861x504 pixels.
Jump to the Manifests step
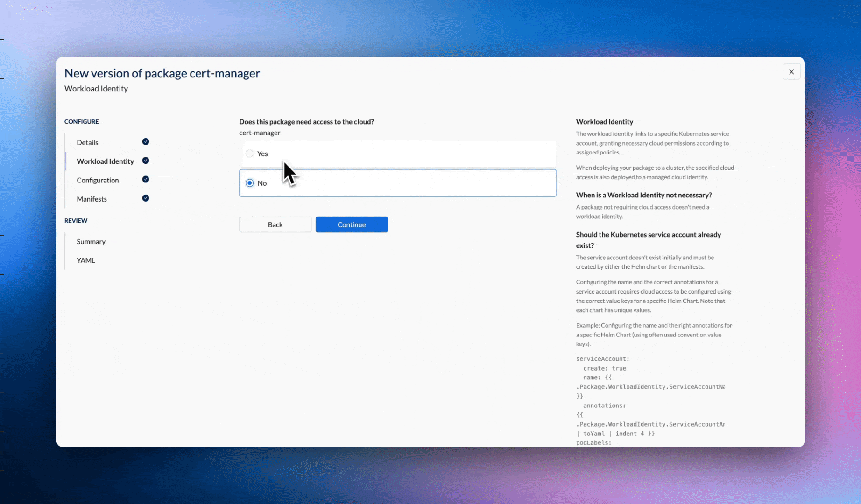[92, 199]
